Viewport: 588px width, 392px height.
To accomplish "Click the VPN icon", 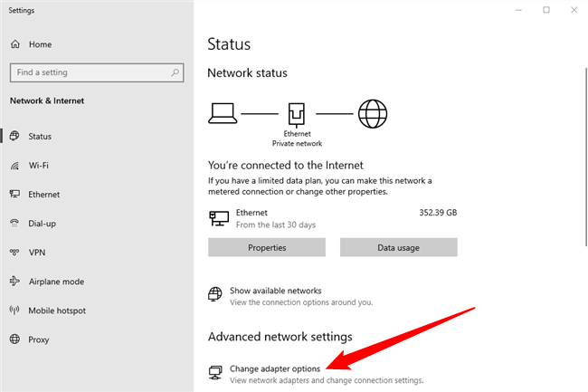I will tap(15, 253).
